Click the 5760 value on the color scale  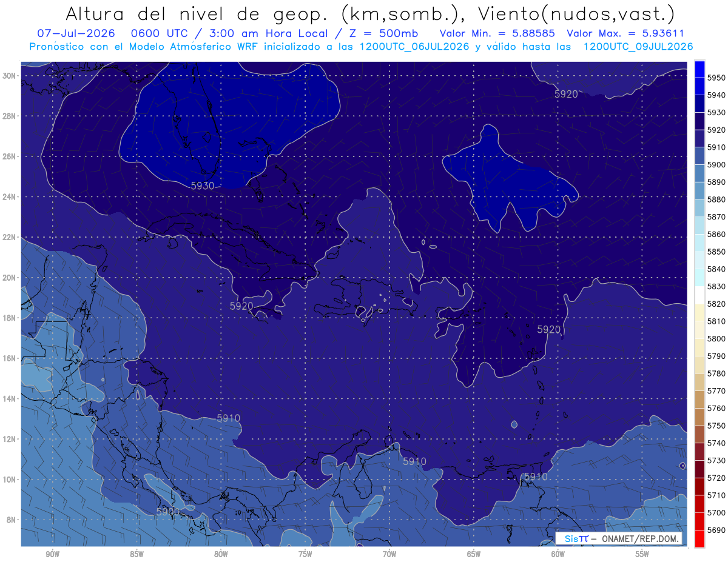(716, 408)
